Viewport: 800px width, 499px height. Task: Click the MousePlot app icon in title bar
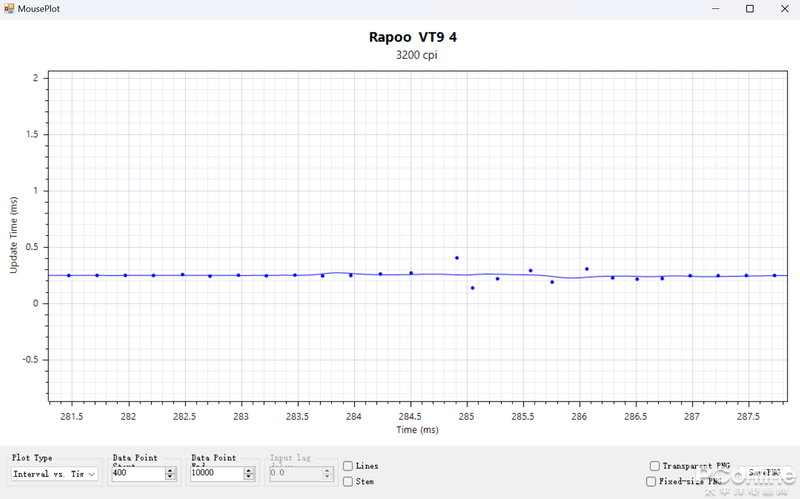[x=9, y=8]
